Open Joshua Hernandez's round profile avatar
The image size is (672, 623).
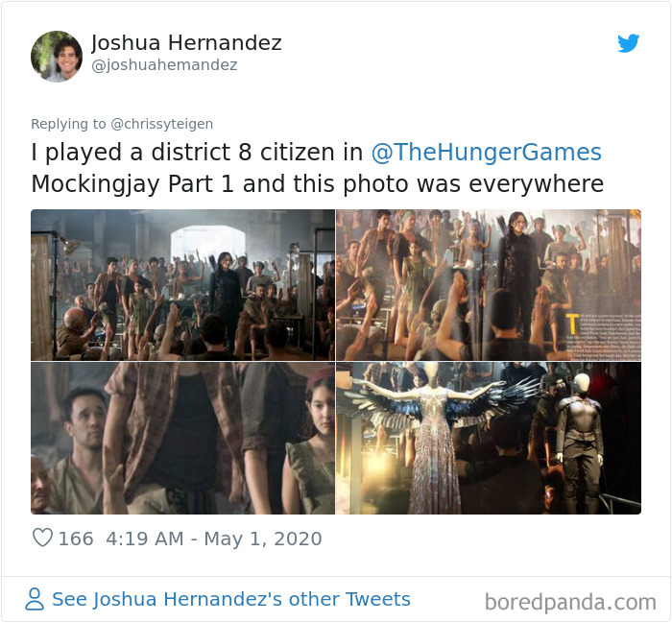tap(57, 56)
